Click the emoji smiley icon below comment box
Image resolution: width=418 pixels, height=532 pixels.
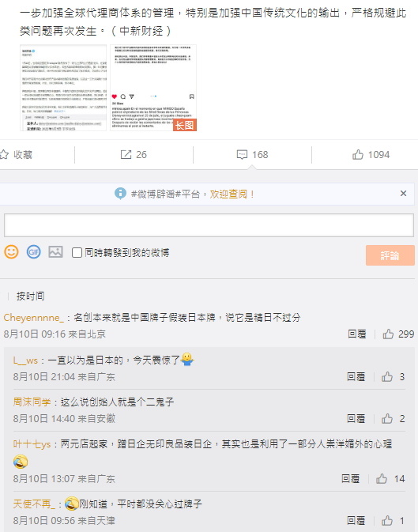click(11, 252)
